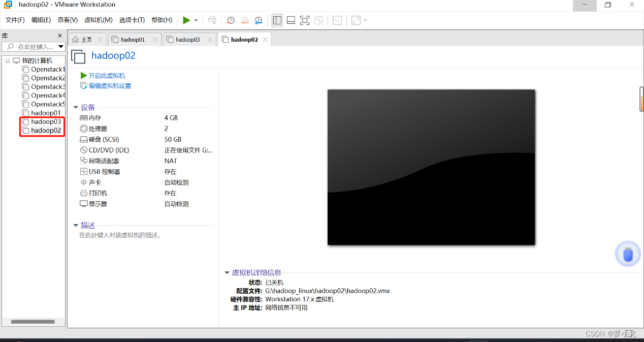The image size is (644, 342).
Task: Collapse the 虚拟机详细信息 section
Action: click(x=227, y=273)
